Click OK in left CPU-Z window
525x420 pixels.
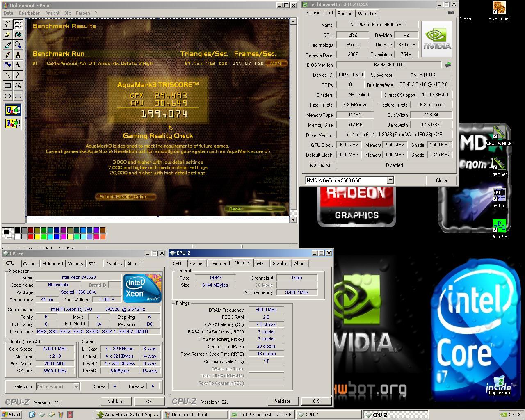149,402
